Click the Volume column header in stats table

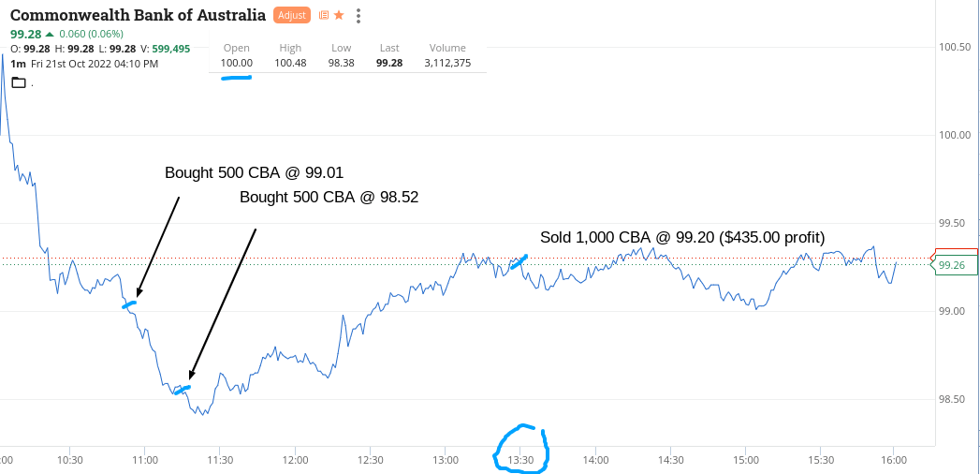[447, 48]
